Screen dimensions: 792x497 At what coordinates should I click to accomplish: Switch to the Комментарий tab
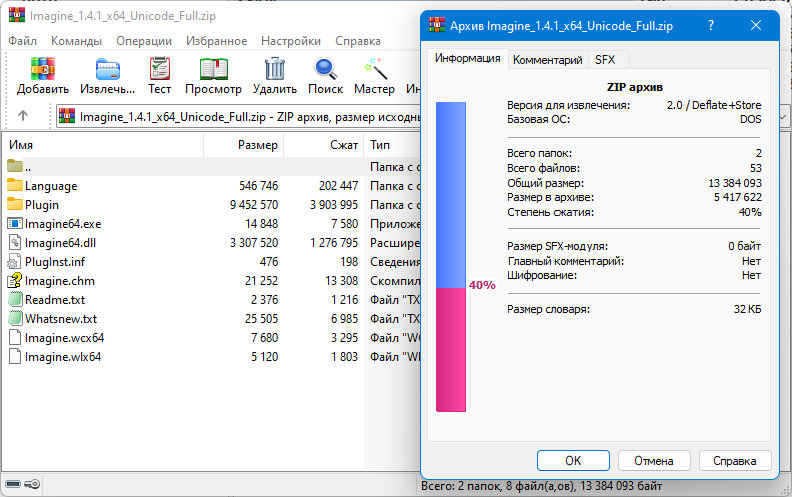click(548, 60)
